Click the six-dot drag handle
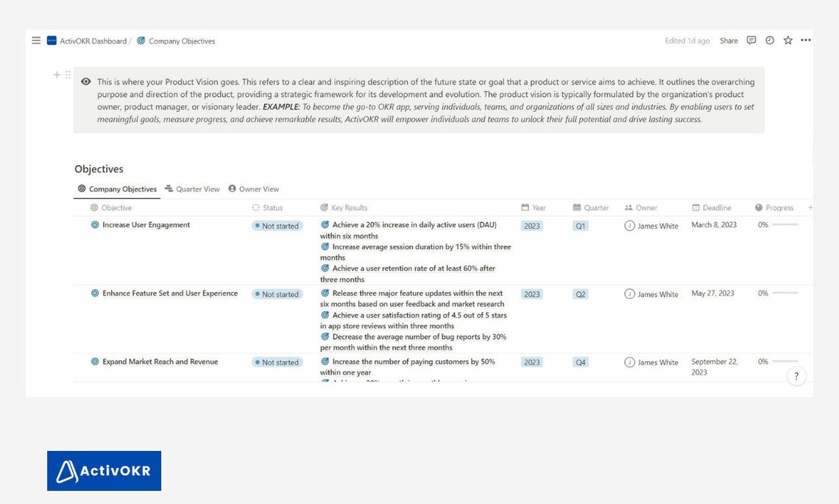839x504 pixels. (68, 75)
